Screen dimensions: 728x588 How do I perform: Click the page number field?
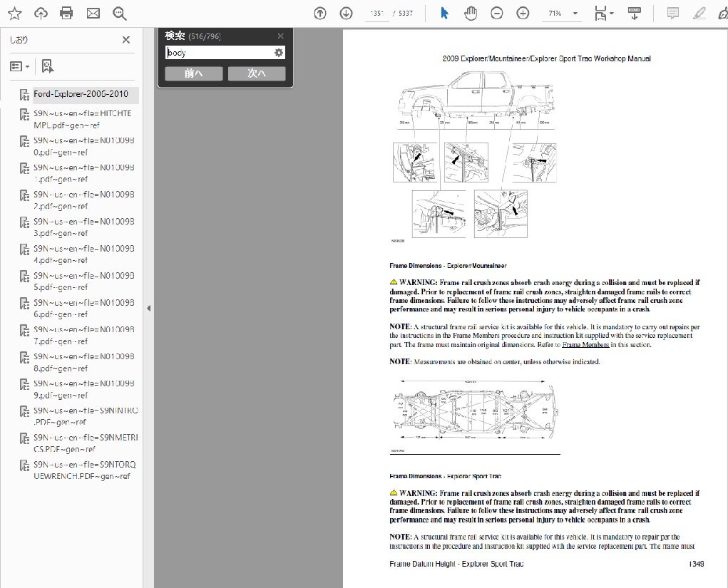tap(376, 14)
